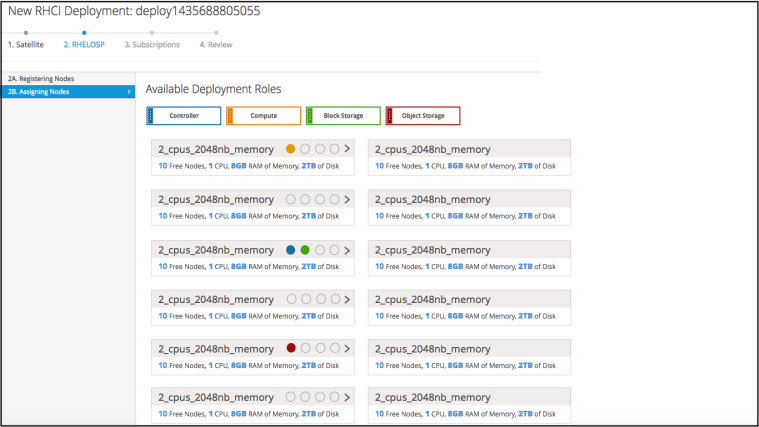Expand the node profile with the red dot
This screenshot has width=759, height=427.
[x=347, y=349]
